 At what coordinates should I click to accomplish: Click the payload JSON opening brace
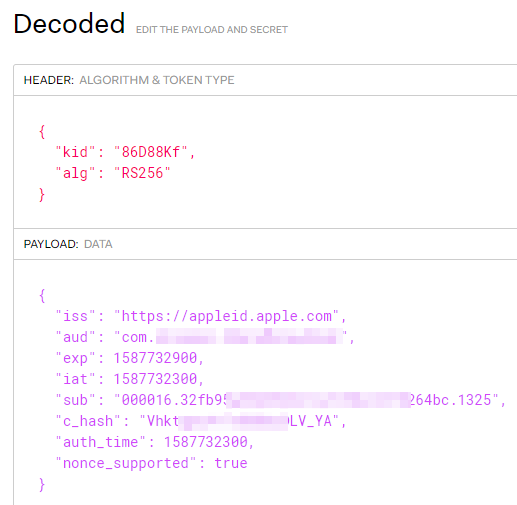click(42, 295)
